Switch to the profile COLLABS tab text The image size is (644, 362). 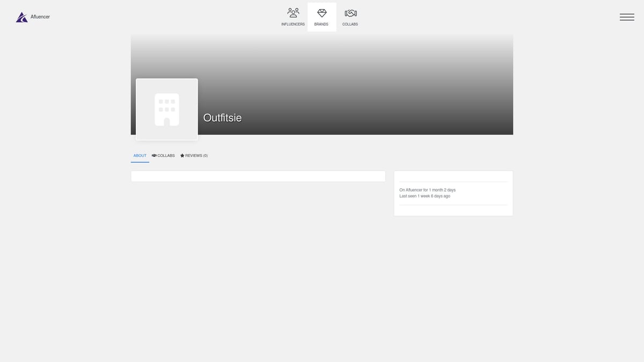click(166, 156)
